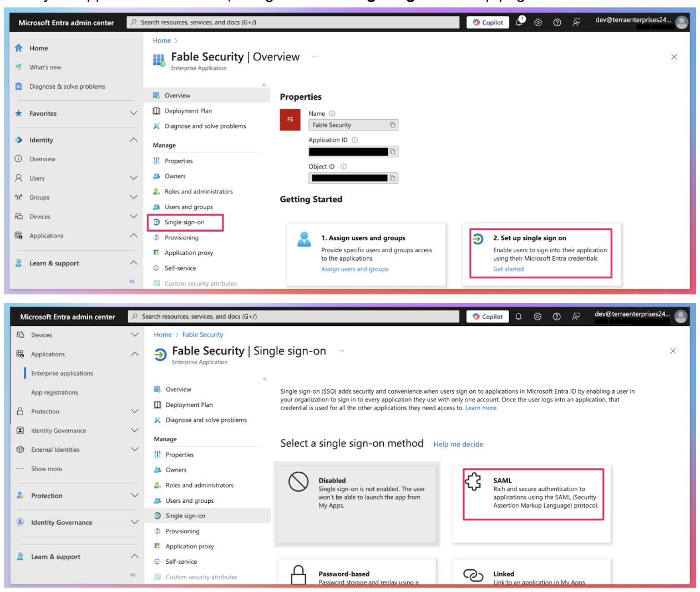Viewport: 700px width, 592px height.
Task: Open App registrations in the sidebar
Action: (x=54, y=392)
